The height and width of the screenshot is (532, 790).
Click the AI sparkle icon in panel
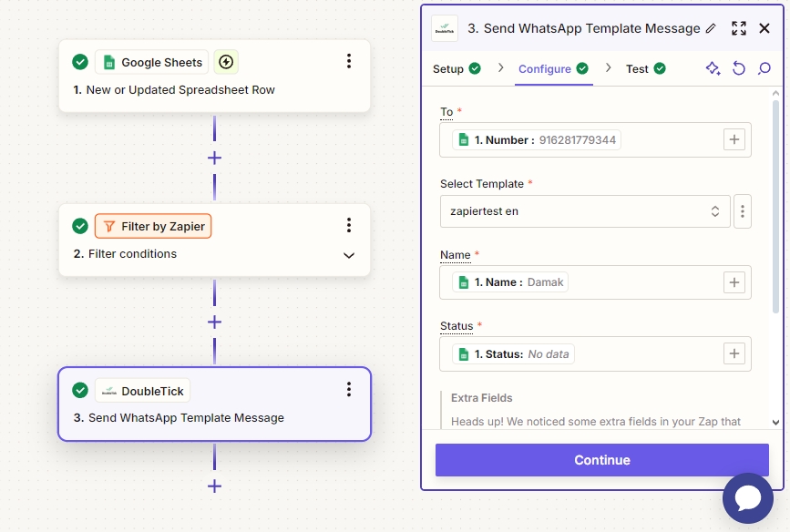pyautogui.click(x=713, y=68)
